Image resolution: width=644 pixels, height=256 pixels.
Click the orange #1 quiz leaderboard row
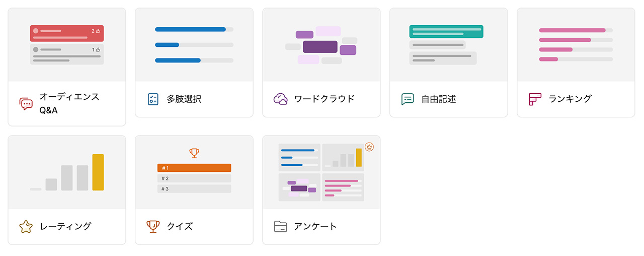point(194,168)
